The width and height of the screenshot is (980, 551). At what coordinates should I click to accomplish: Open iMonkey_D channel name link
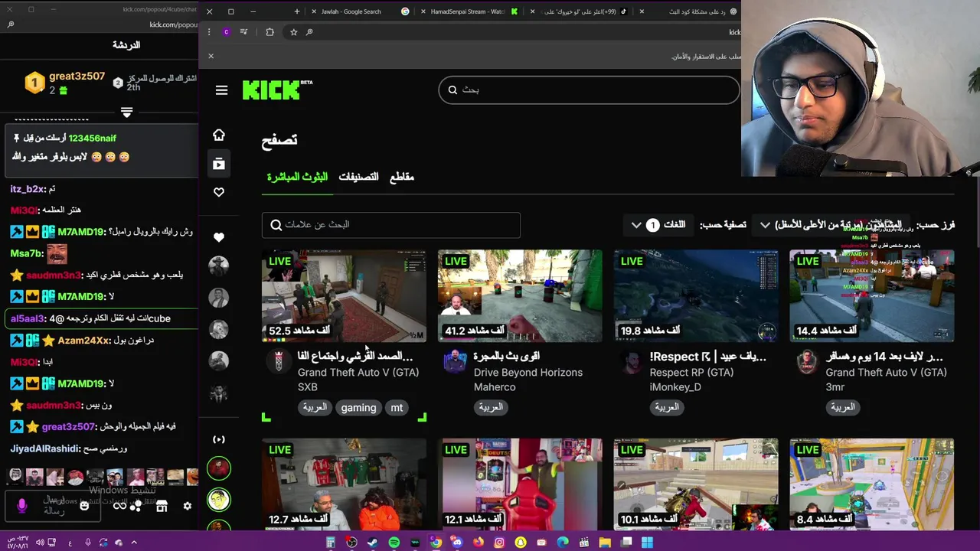[x=675, y=387]
